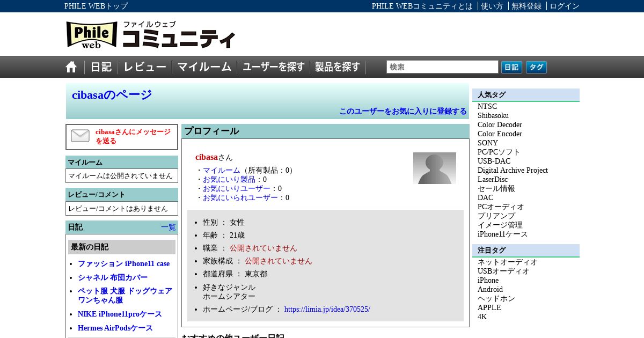
Task: Open the マイルーム link in profile
Action: (222, 170)
